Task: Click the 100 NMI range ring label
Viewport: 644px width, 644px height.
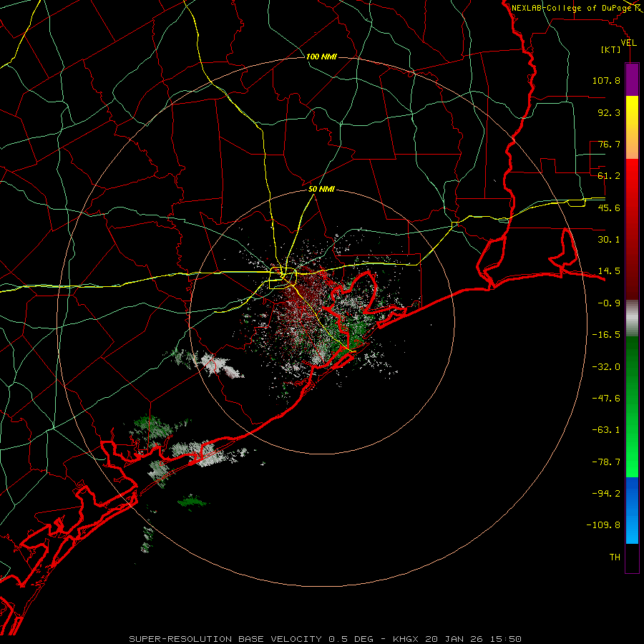Action: coord(321,57)
